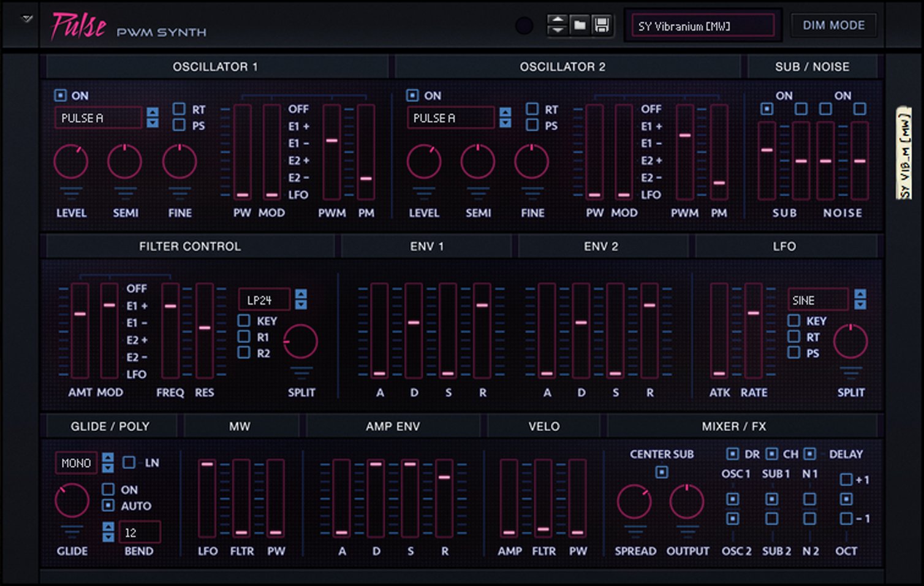
Task: Step Oscillator 2 waveform arrows
Action: click(x=505, y=117)
